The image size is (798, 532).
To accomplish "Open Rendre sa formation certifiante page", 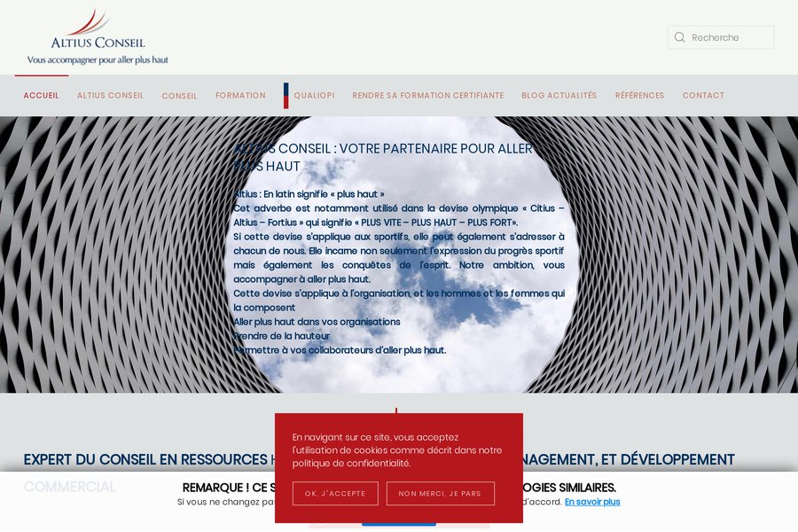I will (428, 95).
